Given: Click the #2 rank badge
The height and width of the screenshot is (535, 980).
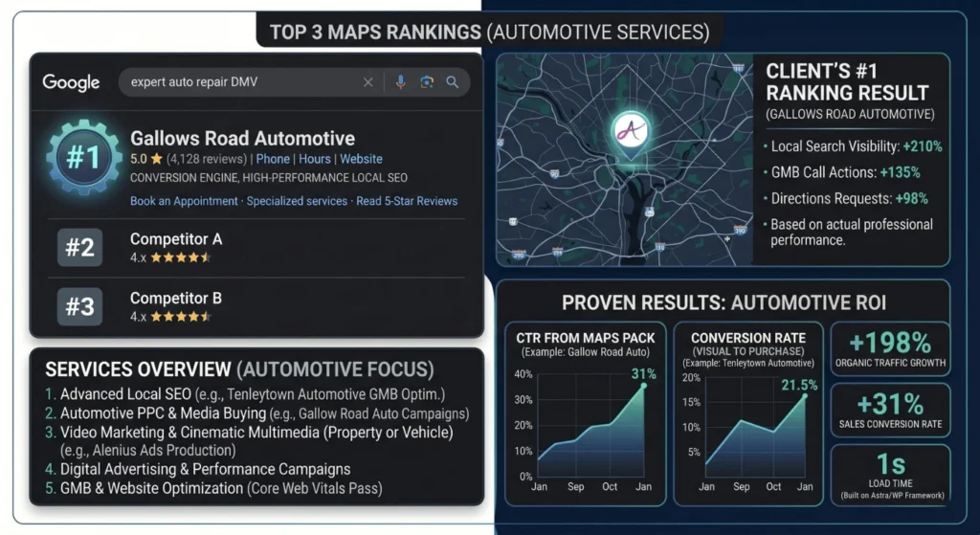Looking at the screenshot, I should [x=80, y=248].
